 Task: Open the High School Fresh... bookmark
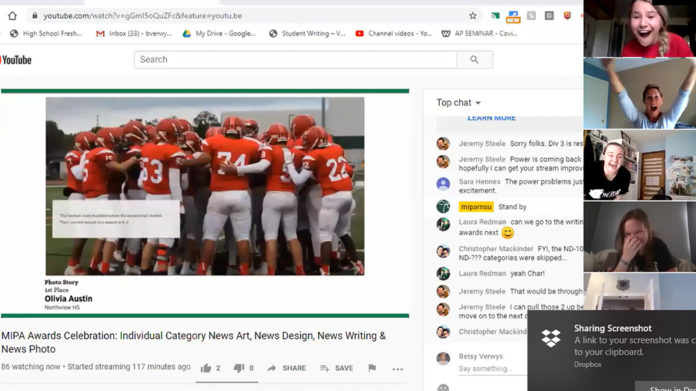pos(46,33)
